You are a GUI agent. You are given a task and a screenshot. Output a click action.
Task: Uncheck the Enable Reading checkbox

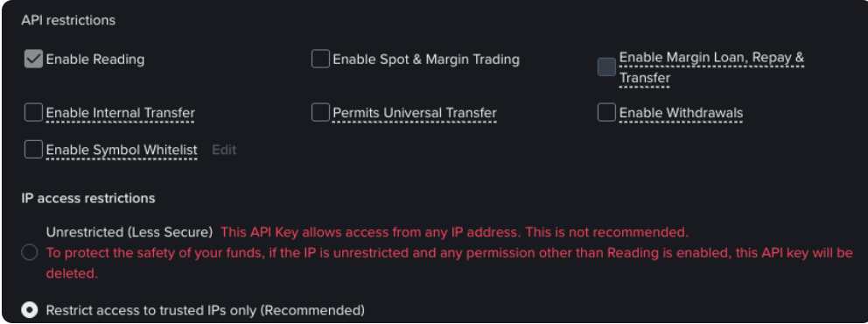[x=34, y=60]
